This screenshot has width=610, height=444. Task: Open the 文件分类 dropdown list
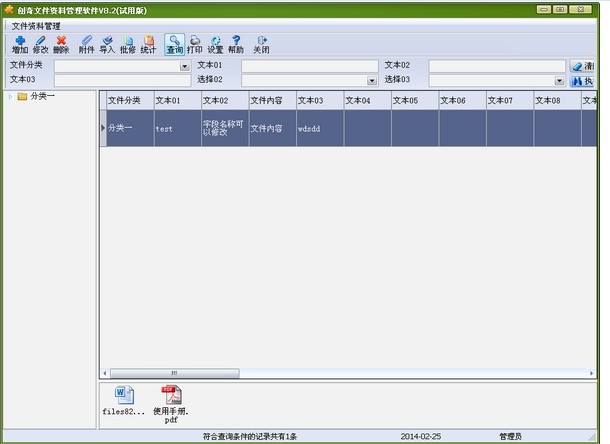tap(185, 66)
